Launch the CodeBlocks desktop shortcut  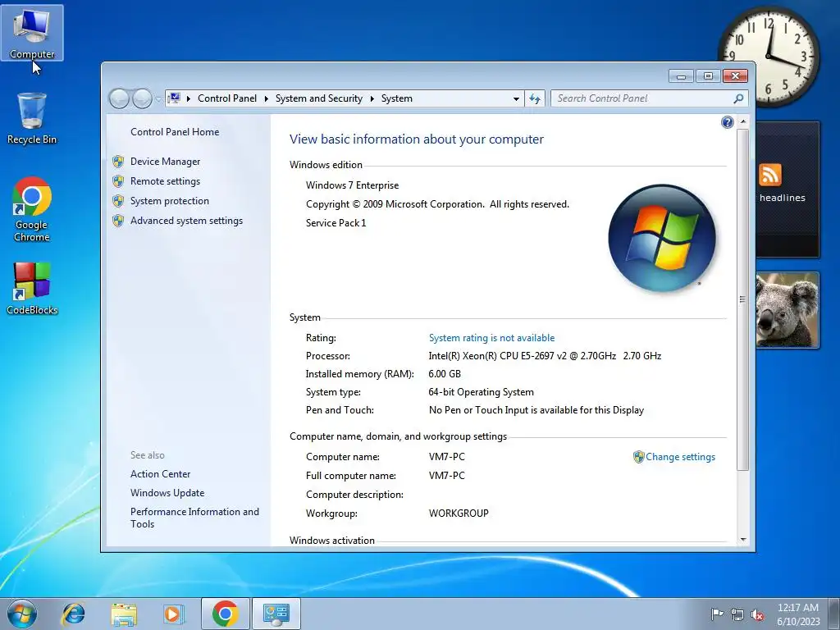coord(32,288)
